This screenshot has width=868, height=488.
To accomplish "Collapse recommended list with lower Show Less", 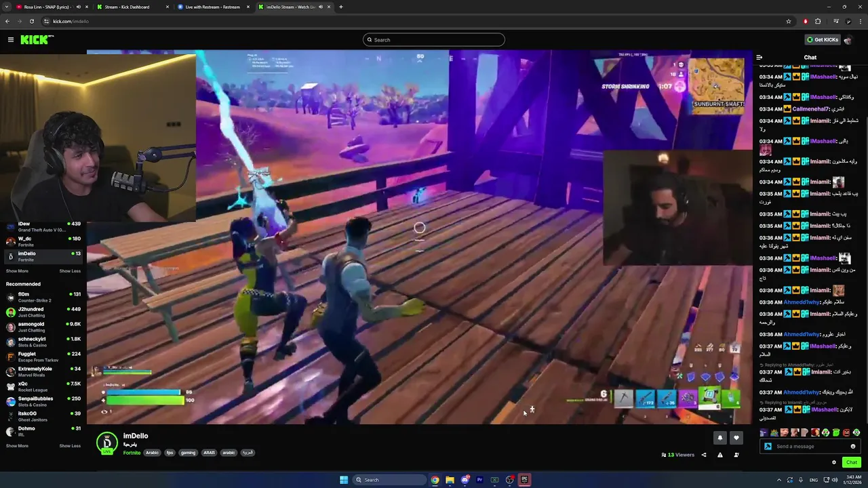I will (x=70, y=446).
